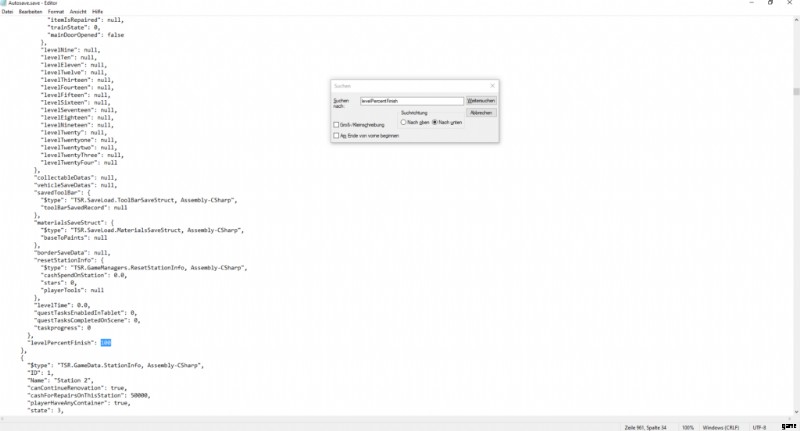Select the 'Nach oben' search direction
Viewport: 800px width, 431px height.
402,121
